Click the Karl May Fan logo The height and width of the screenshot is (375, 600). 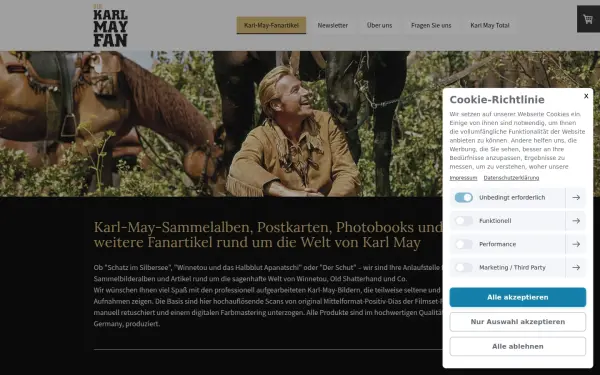tap(110, 25)
